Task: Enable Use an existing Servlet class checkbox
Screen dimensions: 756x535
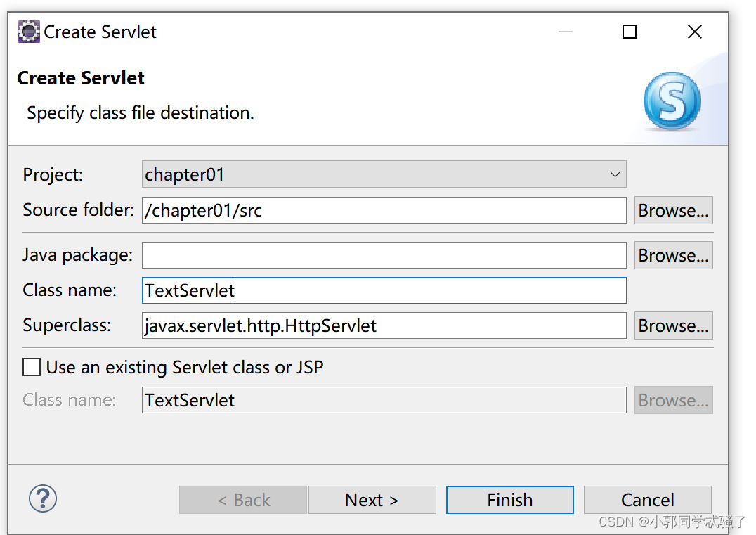Action: (32, 367)
